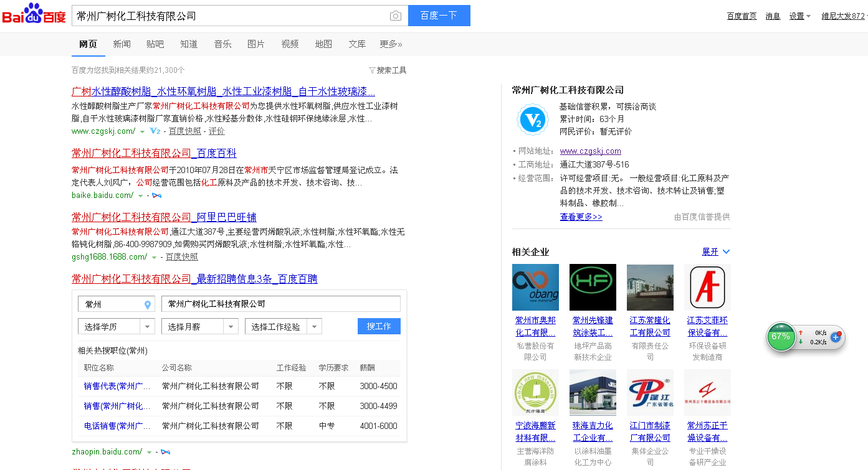Expand arrow next to zhaopin.baidu.com/
Screen dimensions: 868x470
point(149,453)
